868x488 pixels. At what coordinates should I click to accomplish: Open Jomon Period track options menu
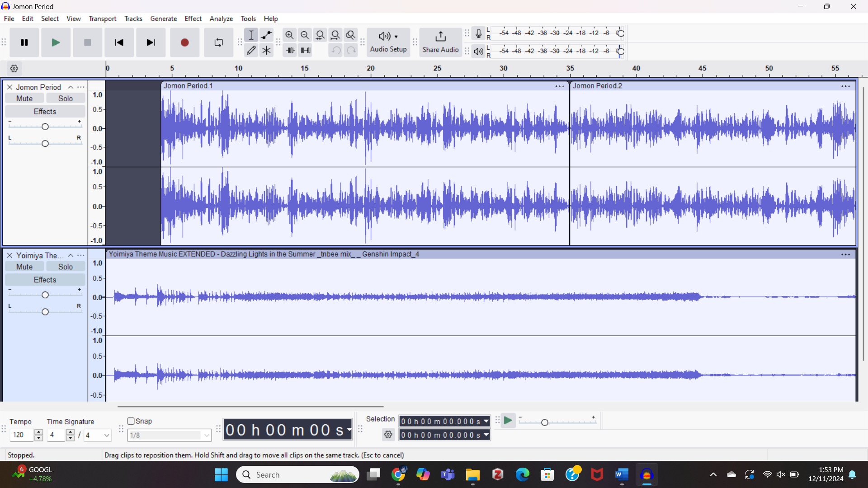tap(81, 87)
